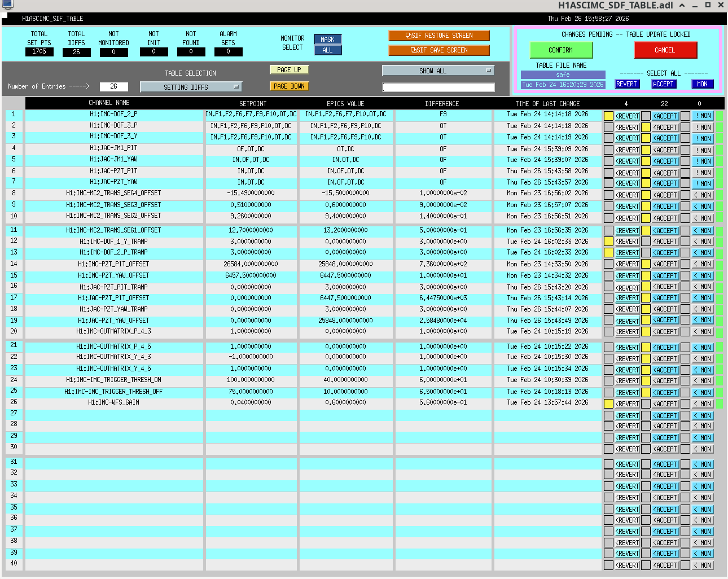The image size is (728, 579).
Task: Click the empty text field below SHOW ALL
Action: [x=438, y=87]
